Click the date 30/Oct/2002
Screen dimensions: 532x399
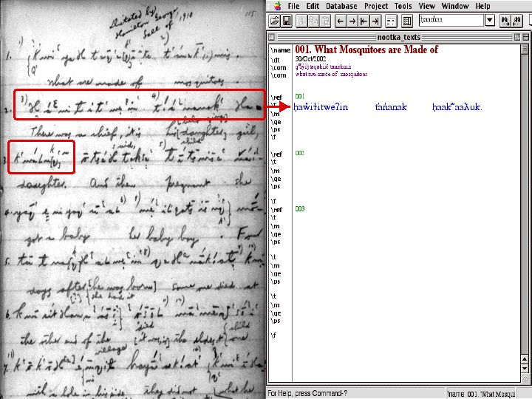(x=310, y=59)
